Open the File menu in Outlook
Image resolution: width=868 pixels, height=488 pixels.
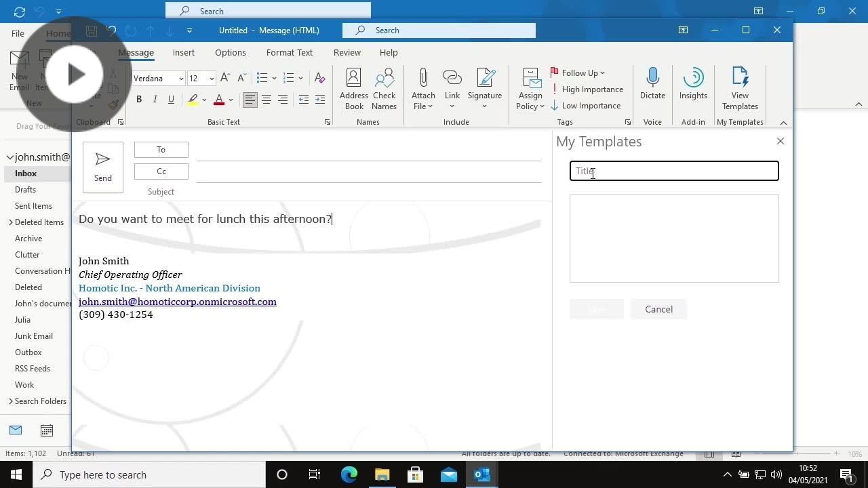click(x=18, y=33)
